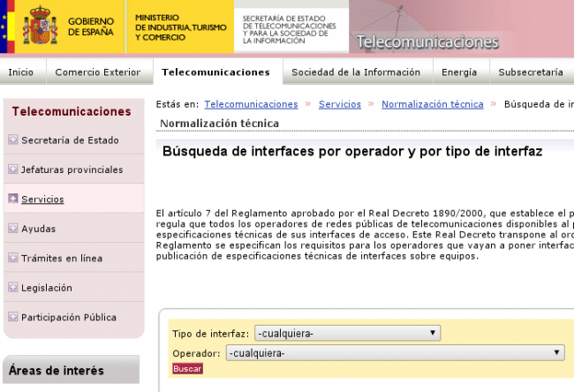This screenshot has height=392, width=574.
Task: Click the arrow icon beside Jefaturas provinciales
Action: click(x=12, y=170)
